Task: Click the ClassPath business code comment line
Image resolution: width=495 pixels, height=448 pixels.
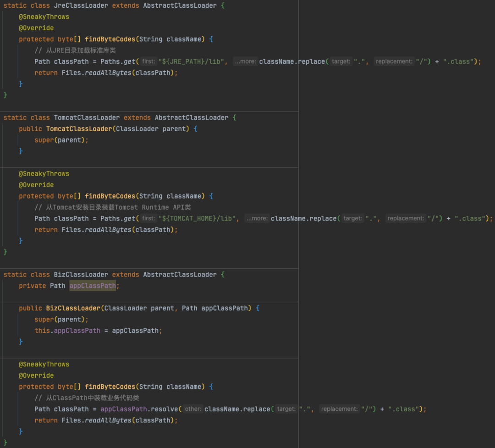Action: point(87,398)
